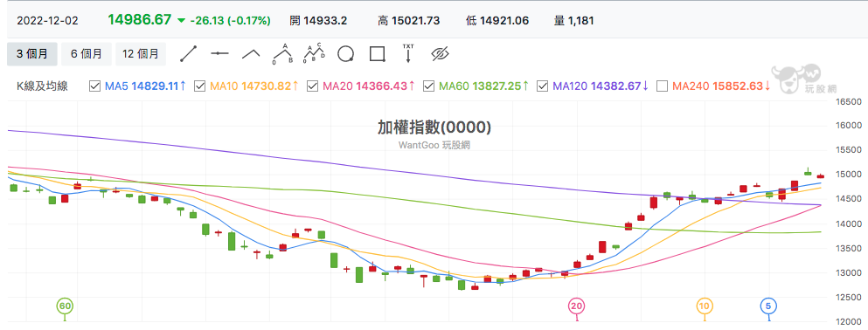The image size is (868, 330).
Task: Click the pink 20 marker on the time axis
Action: pos(577,306)
